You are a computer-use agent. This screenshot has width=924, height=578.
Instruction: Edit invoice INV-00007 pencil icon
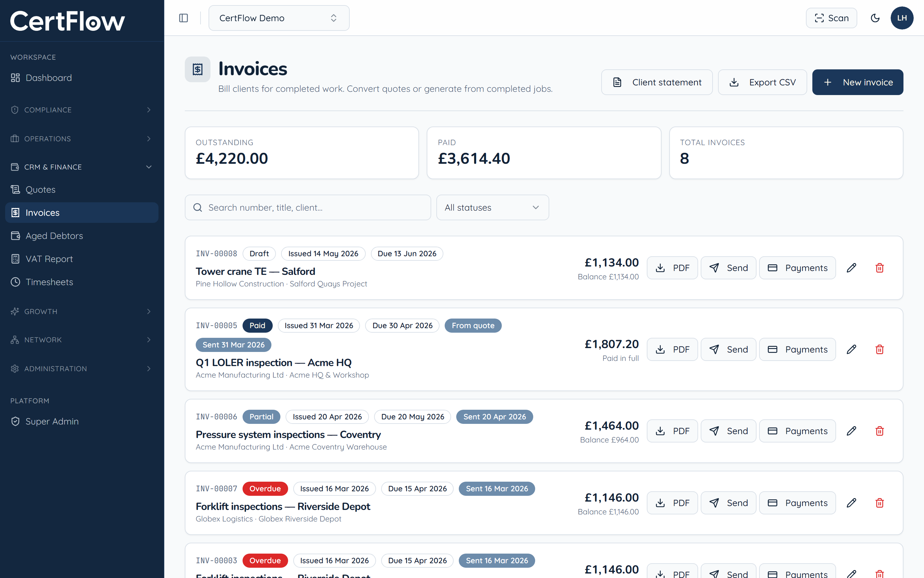pos(851,503)
